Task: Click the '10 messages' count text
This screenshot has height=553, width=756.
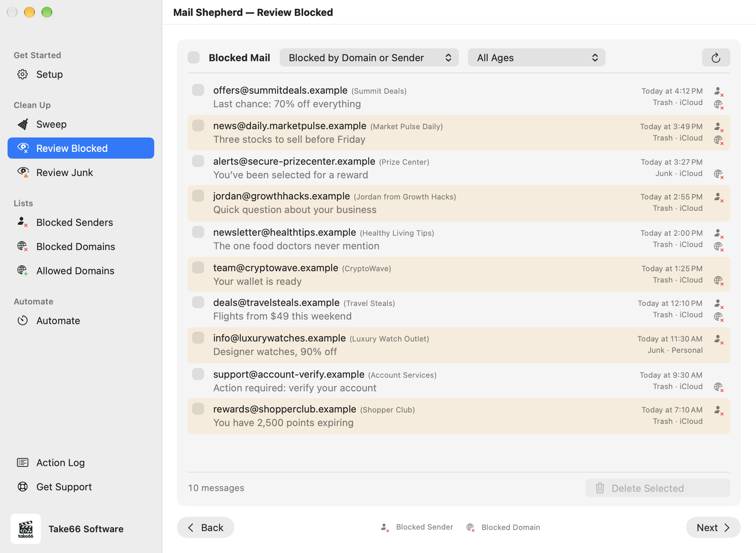Action: click(216, 488)
